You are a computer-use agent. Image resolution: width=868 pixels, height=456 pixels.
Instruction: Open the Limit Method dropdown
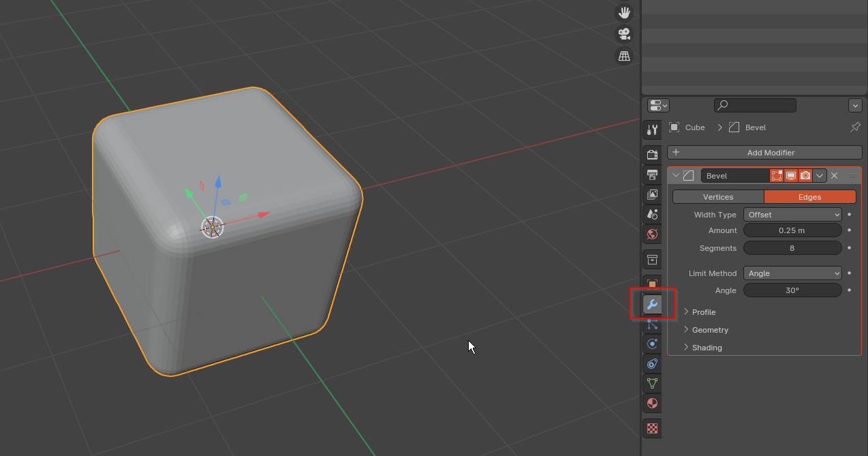click(792, 273)
